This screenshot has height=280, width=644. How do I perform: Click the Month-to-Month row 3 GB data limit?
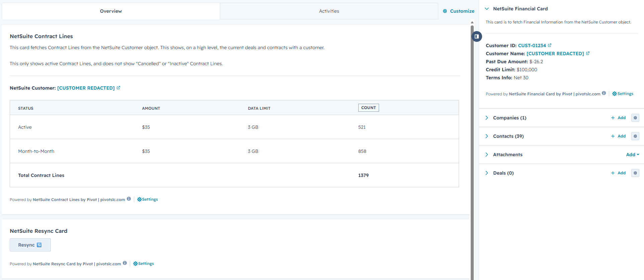point(253,151)
